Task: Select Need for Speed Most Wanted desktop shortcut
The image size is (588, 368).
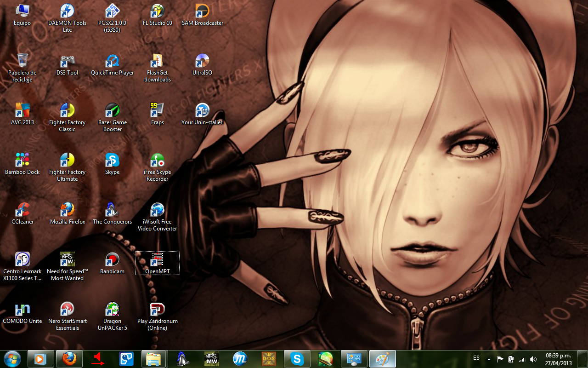Action: [68, 266]
